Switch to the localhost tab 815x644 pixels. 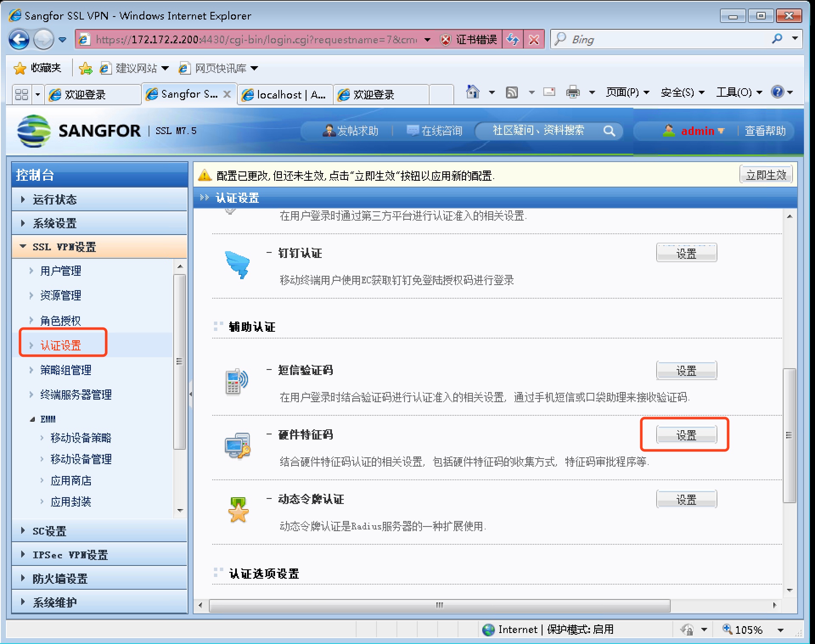coord(284,95)
